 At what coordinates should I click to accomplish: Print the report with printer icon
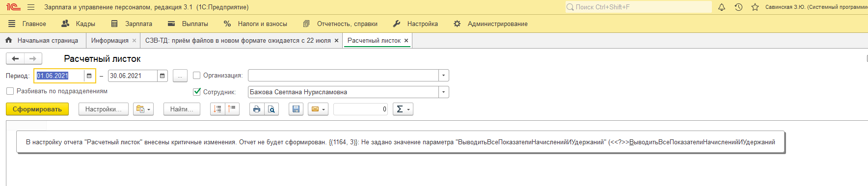tap(257, 109)
